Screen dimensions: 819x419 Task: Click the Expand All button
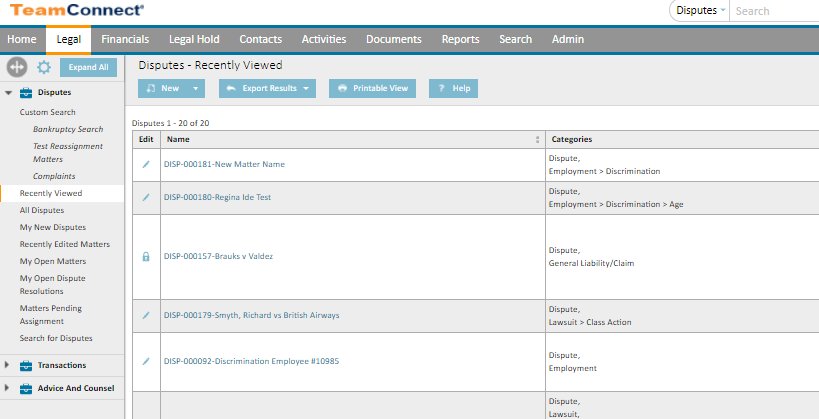tap(88, 67)
